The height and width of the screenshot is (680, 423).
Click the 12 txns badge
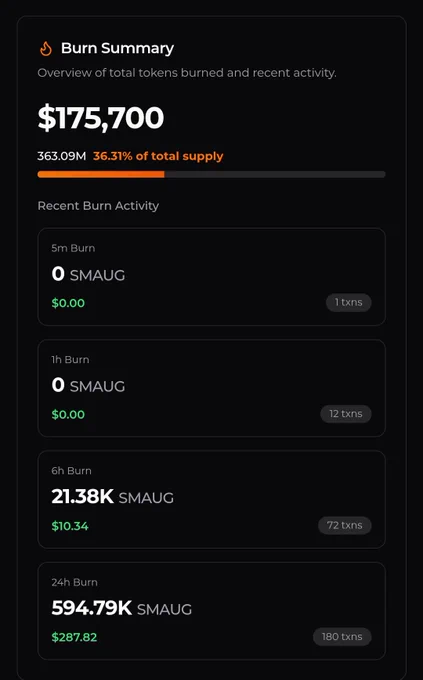[346, 414]
